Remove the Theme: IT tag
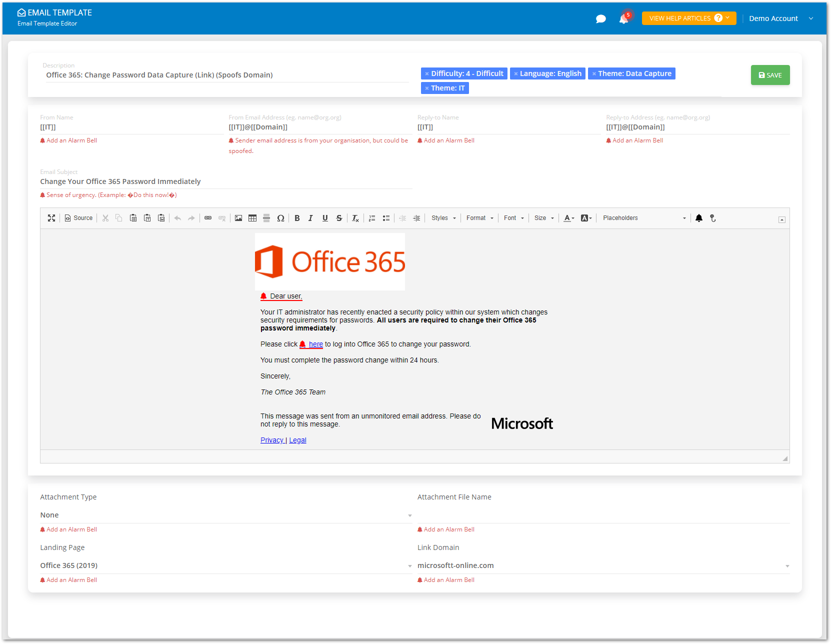The height and width of the screenshot is (644, 831). pos(427,88)
